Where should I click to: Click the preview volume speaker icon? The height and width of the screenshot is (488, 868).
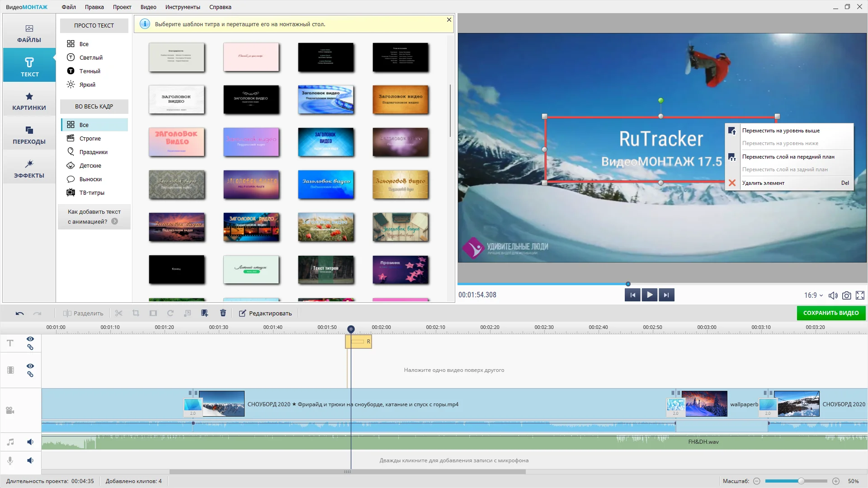[x=833, y=296]
